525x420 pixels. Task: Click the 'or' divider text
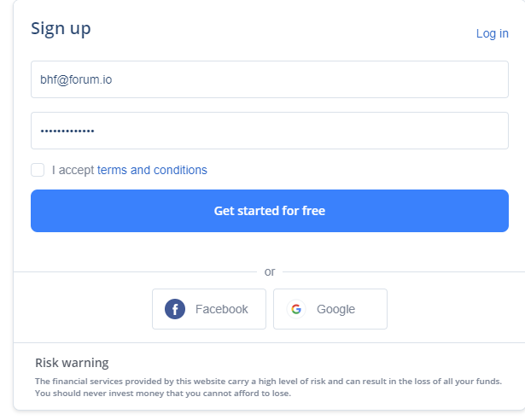[x=270, y=271]
